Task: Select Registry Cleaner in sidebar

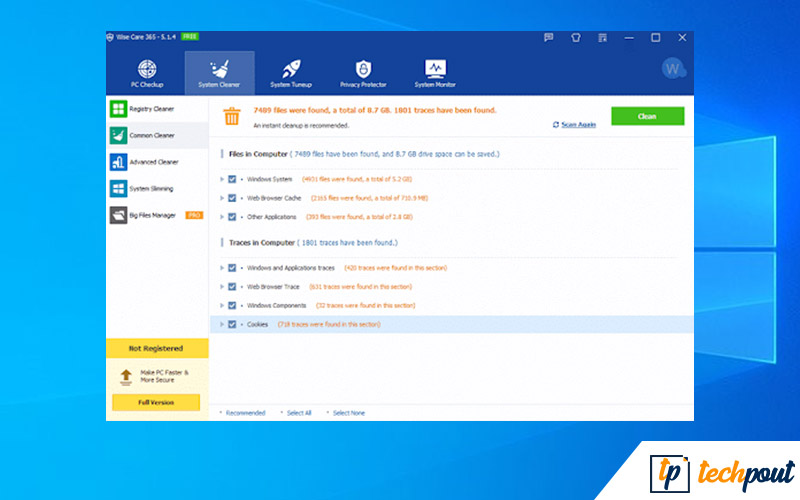Action: pos(153,108)
